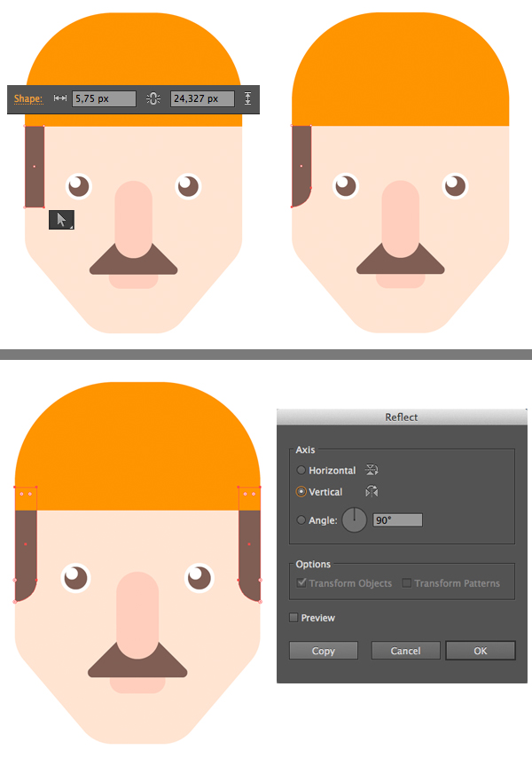This screenshot has width=532, height=765.
Task: Click the vertical reflect axis icon
Action: click(372, 492)
